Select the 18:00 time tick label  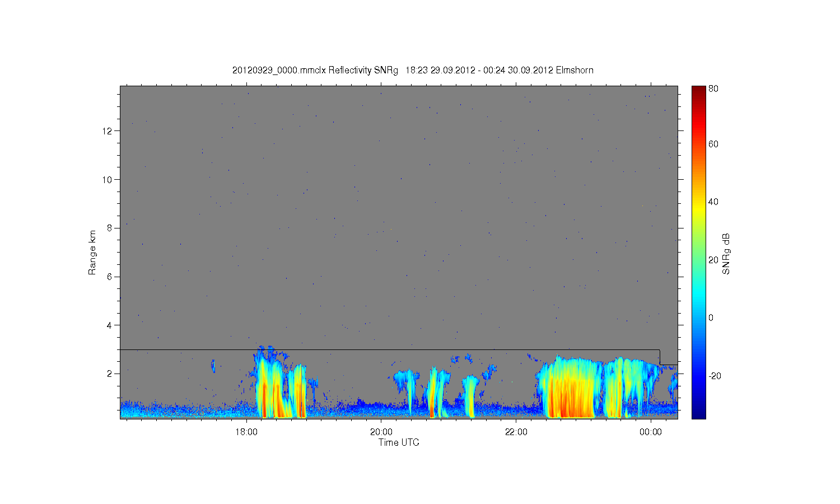(x=246, y=432)
